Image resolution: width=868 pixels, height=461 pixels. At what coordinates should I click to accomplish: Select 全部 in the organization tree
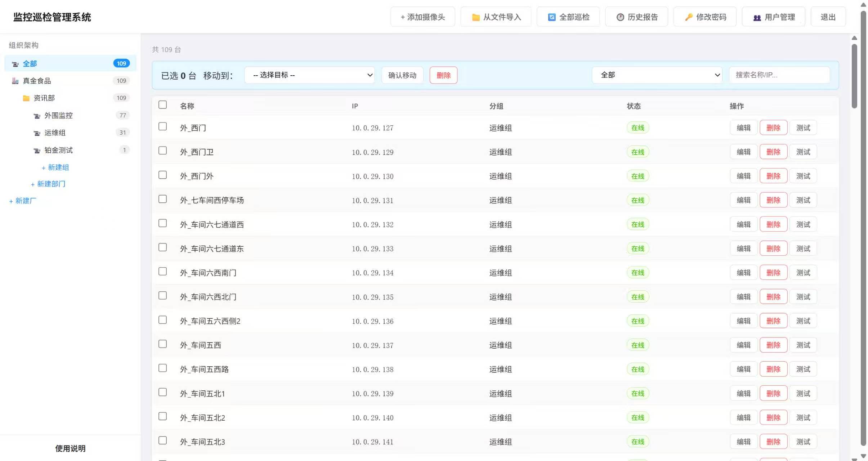coord(70,63)
